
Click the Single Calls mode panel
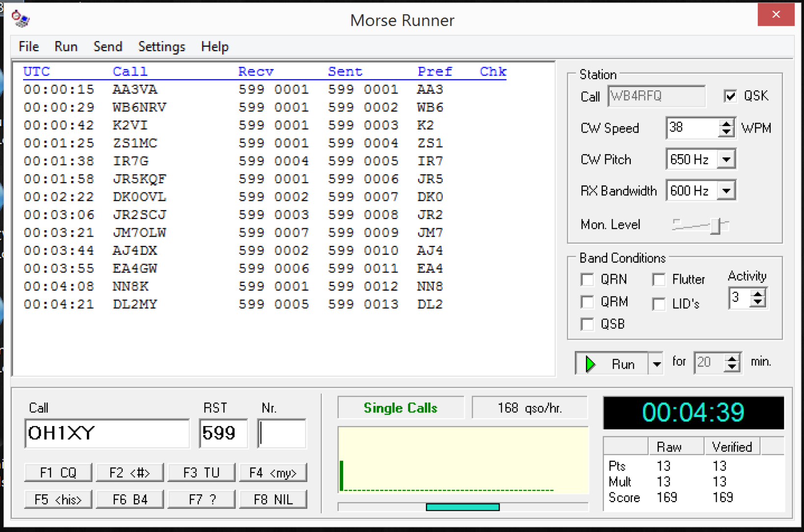pos(401,408)
